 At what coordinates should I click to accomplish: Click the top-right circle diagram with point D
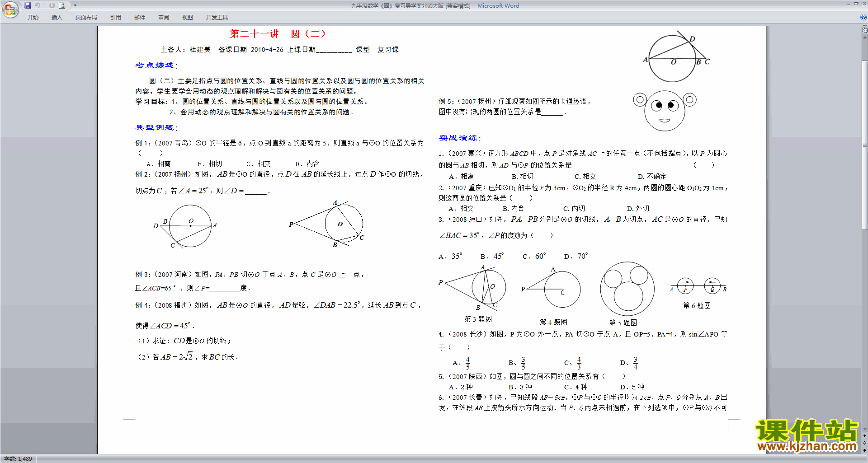[677, 56]
